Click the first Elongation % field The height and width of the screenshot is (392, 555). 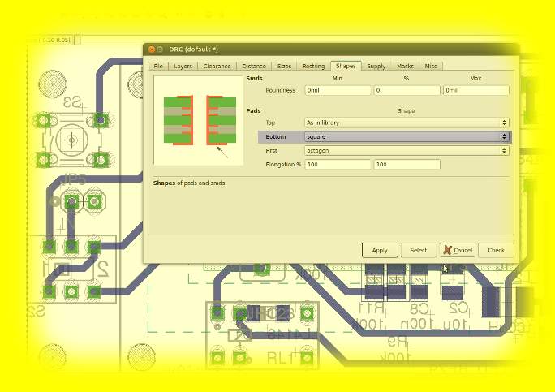(x=338, y=165)
